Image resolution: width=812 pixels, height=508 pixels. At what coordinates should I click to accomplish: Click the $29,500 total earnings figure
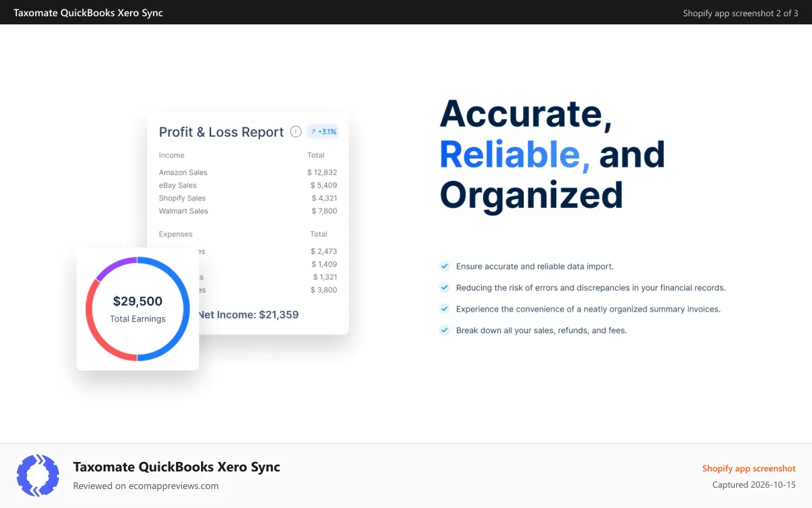pyautogui.click(x=137, y=301)
